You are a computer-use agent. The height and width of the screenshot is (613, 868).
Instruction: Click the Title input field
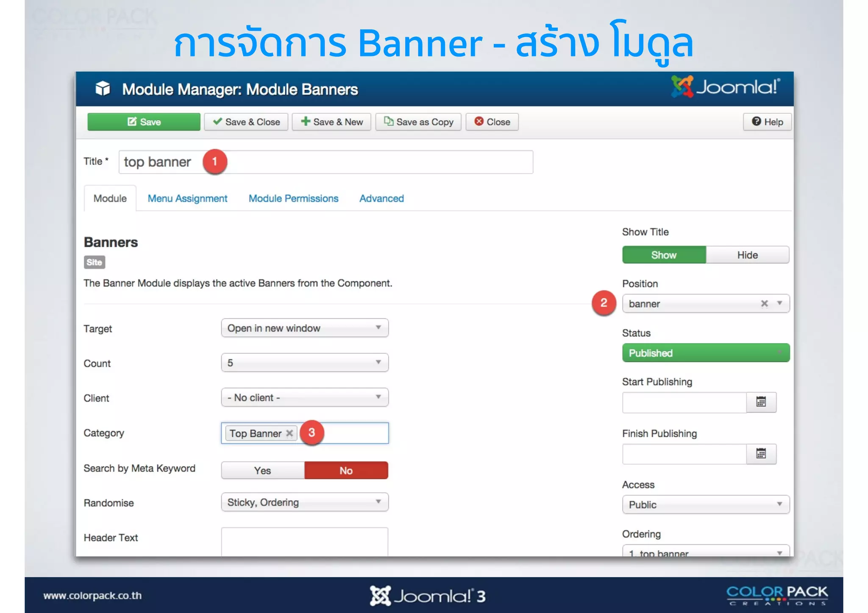click(x=325, y=162)
